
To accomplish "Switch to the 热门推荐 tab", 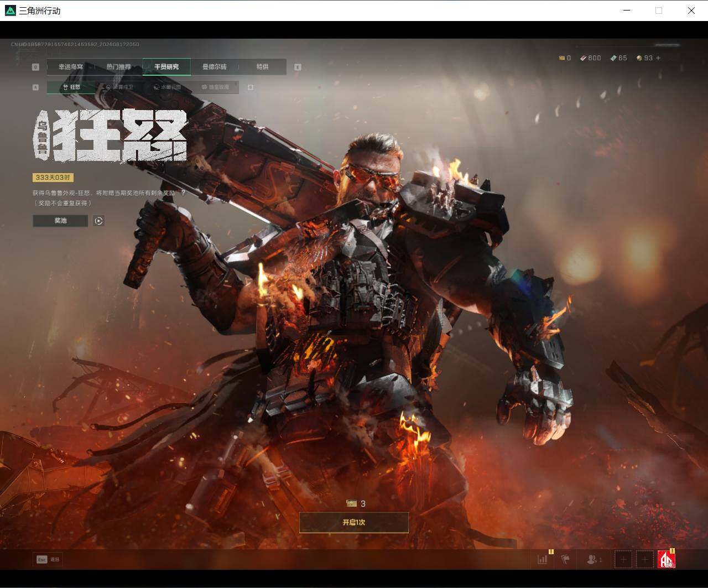I will pyautogui.click(x=118, y=67).
